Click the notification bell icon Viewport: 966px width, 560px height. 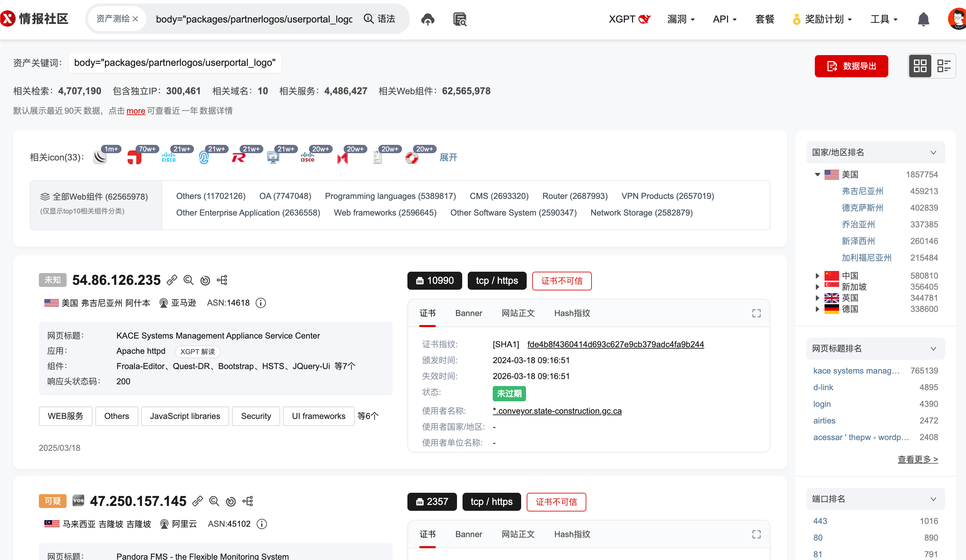923,19
